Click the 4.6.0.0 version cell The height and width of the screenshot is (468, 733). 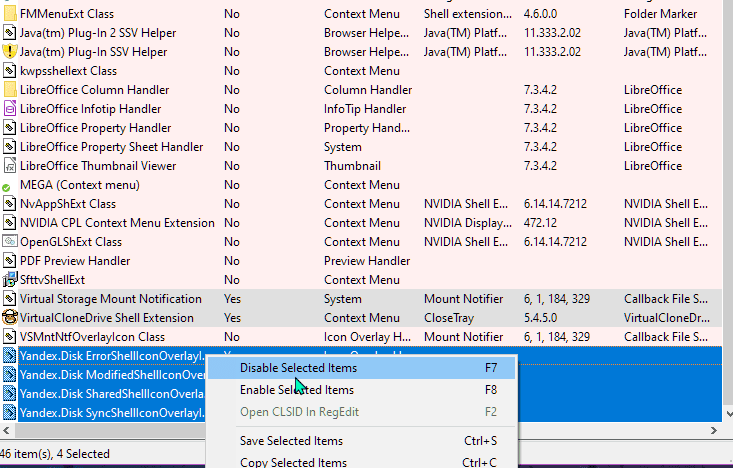tap(540, 14)
